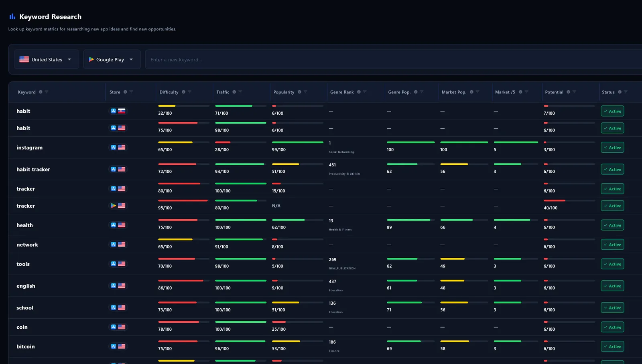Click the info icon beside Store header
The image size is (642, 364).
pyautogui.click(x=125, y=92)
